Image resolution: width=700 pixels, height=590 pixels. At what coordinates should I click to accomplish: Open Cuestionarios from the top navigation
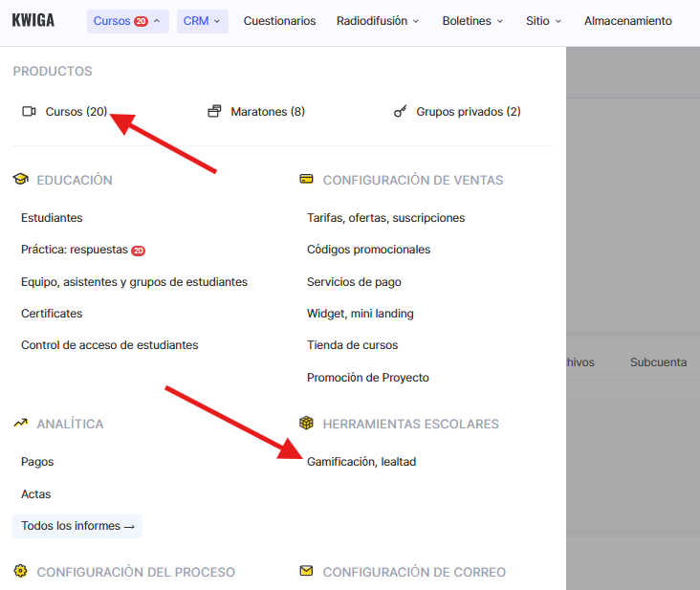[x=279, y=21]
